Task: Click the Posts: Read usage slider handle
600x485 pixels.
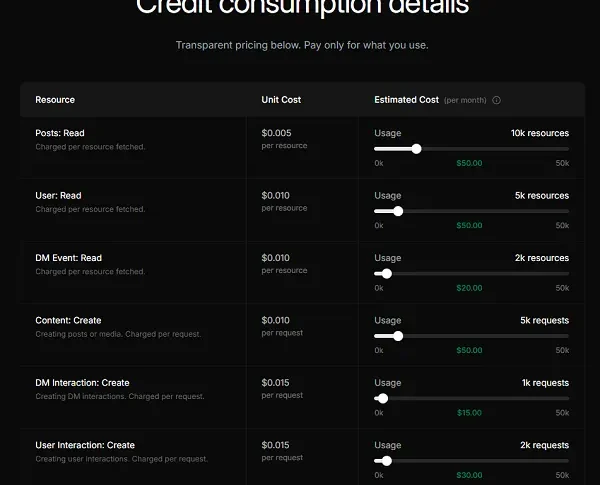Action: [x=416, y=149]
